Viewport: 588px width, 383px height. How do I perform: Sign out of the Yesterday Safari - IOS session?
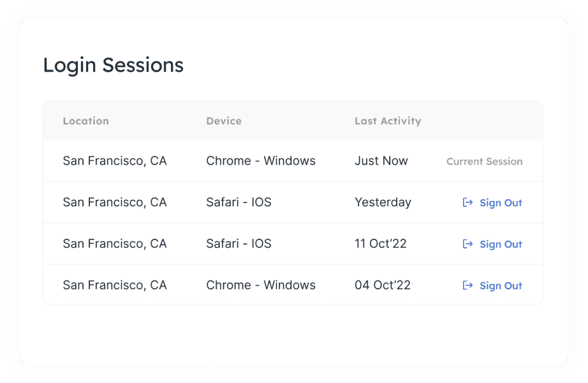501,202
